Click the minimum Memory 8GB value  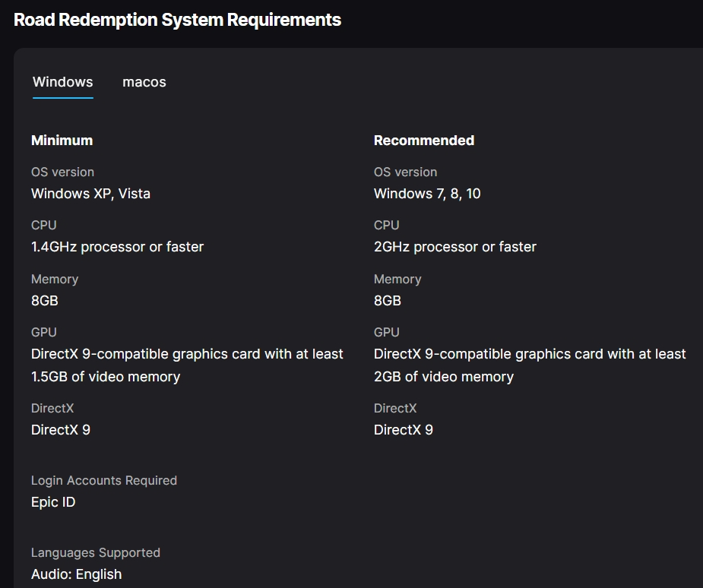click(x=44, y=300)
